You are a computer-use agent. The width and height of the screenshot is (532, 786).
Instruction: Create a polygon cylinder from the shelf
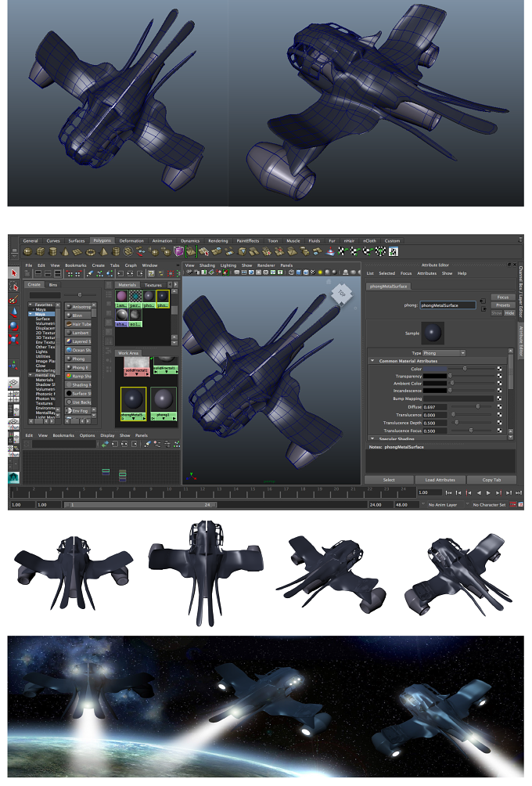[x=53, y=251]
